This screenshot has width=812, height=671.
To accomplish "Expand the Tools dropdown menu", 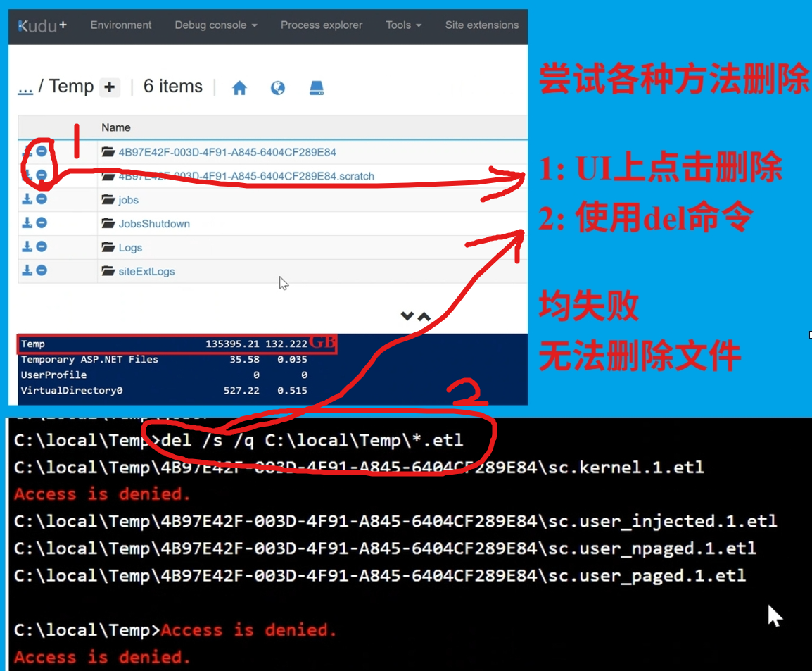I will click(x=403, y=25).
